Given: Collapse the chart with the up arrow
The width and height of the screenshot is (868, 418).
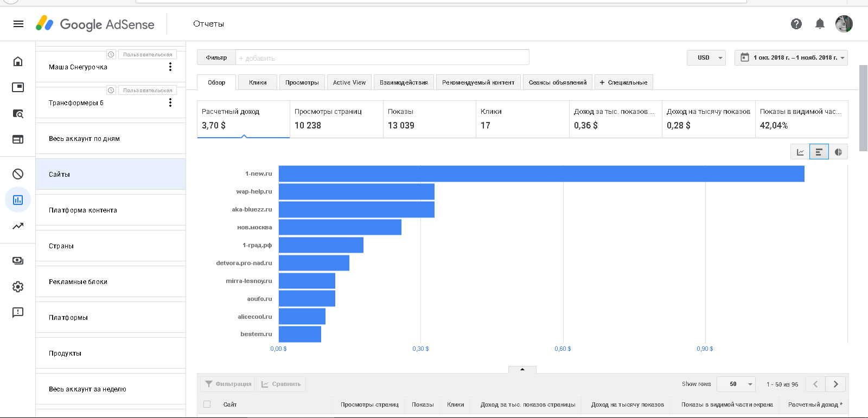Looking at the screenshot, I should pos(522,369).
